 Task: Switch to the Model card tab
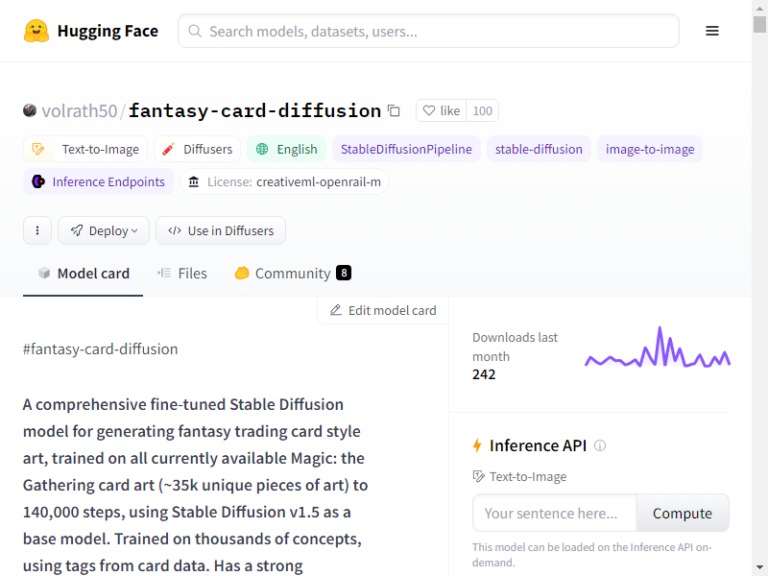pyautogui.click(x=83, y=273)
